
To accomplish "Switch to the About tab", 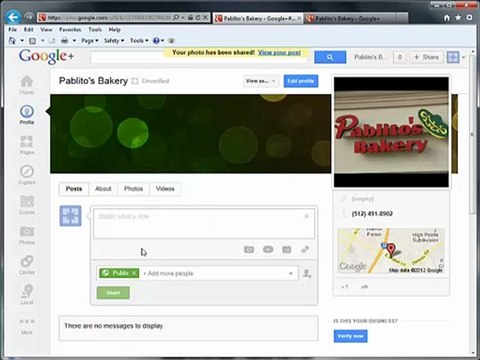I will pos(103,189).
